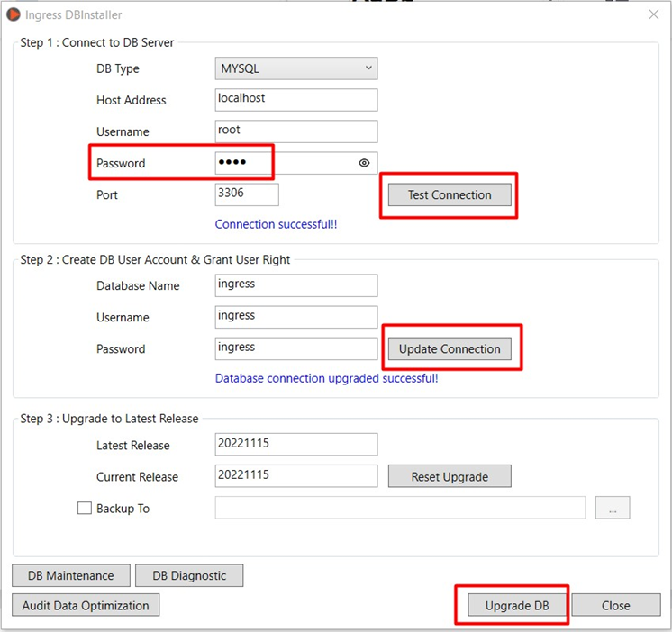Click the masked Step 1 Password field
This screenshot has height=632, width=672.
point(296,163)
